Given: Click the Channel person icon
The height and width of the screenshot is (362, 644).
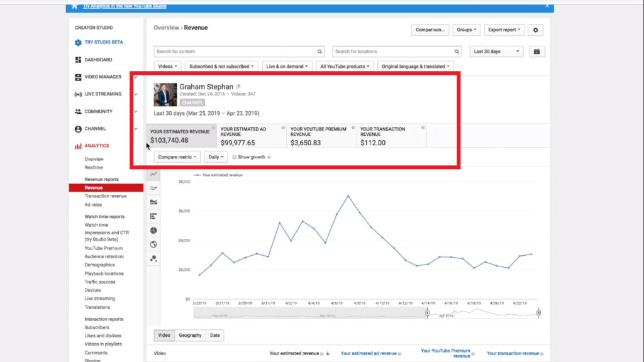Looking at the screenshot, I should [x=78, y=129].
